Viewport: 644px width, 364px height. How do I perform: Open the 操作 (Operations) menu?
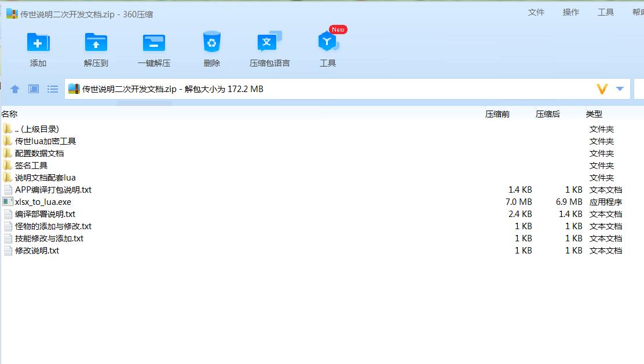[x=571, y=12]
